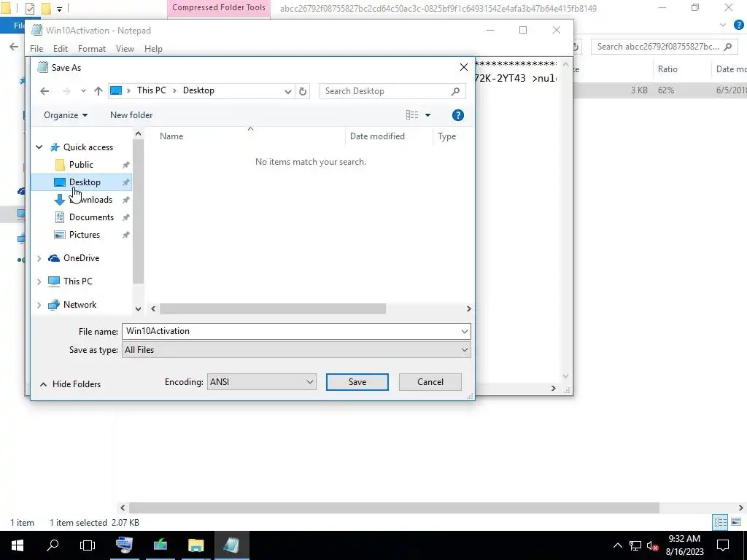
Task: Open recent folders dropdown arrow beside forward
Action: (x=83, y=91)
